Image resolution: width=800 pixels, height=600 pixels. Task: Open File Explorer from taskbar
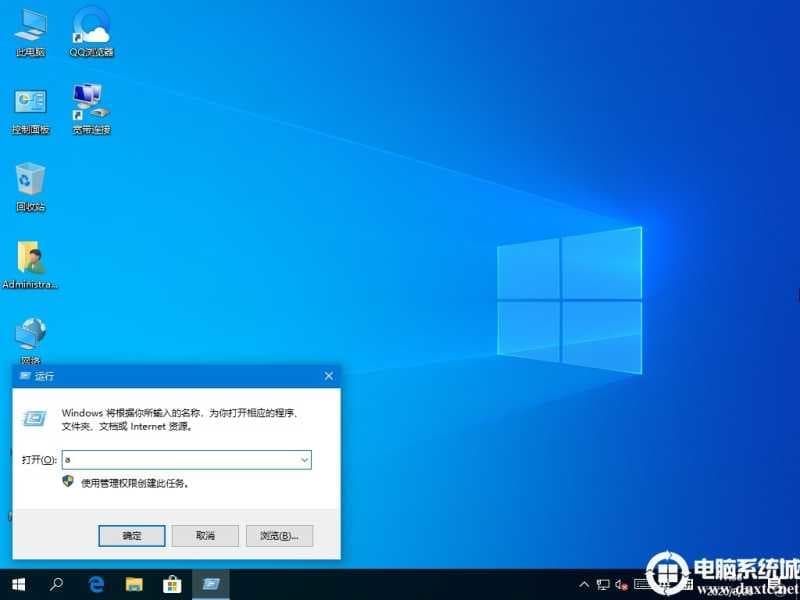(x=134, y=584)
